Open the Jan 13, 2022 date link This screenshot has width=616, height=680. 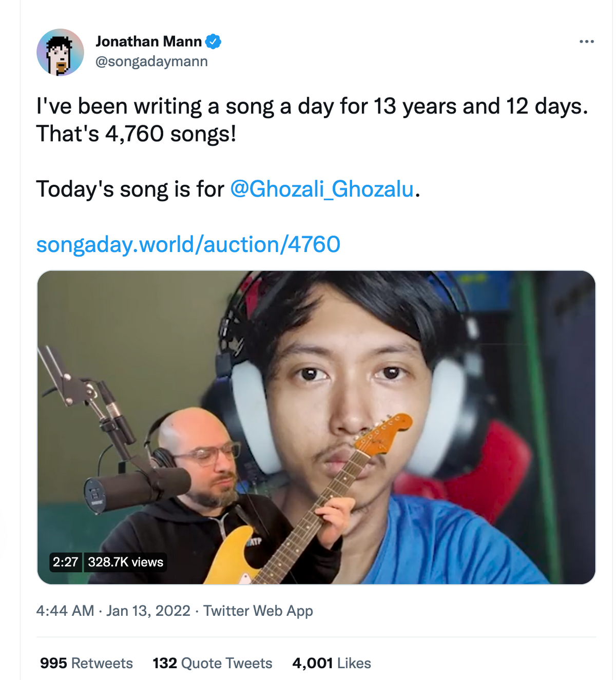(148, 611)
